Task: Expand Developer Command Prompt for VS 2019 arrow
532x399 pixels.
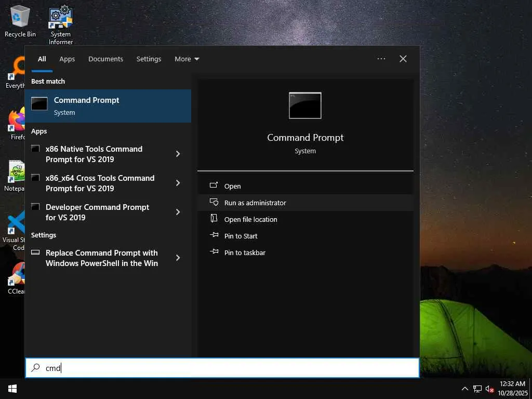Action: click(x=178, y=212)
